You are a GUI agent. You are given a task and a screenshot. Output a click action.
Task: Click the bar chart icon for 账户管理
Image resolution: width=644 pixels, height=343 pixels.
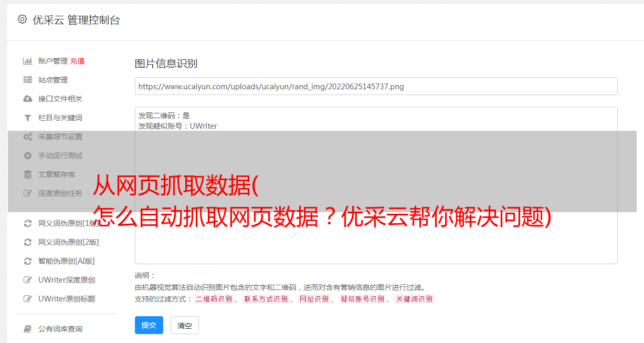[x=28, y=61]
